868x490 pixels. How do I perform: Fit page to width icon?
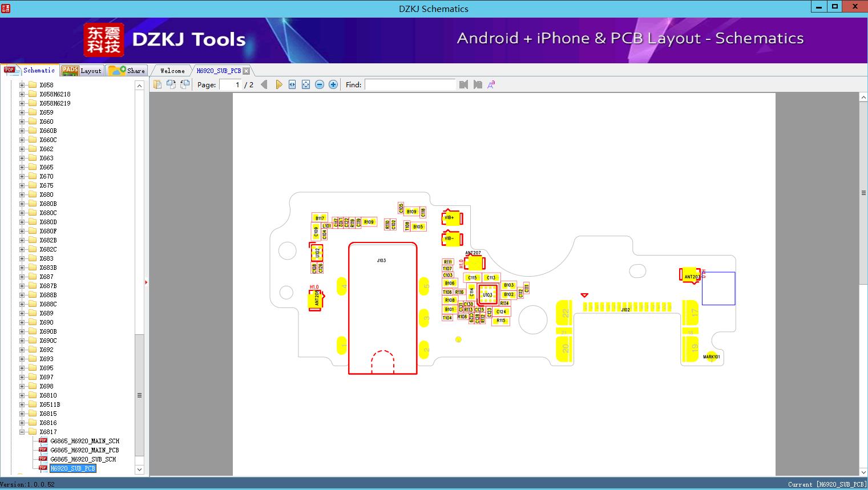(x=292, y=84)
